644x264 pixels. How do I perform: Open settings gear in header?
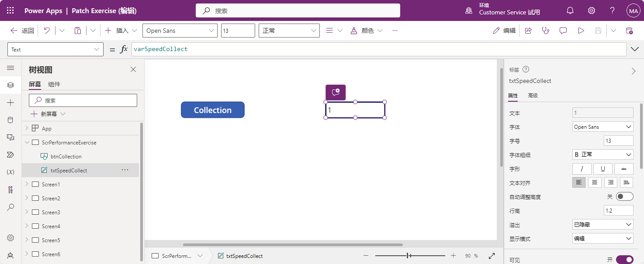(592, 10)
